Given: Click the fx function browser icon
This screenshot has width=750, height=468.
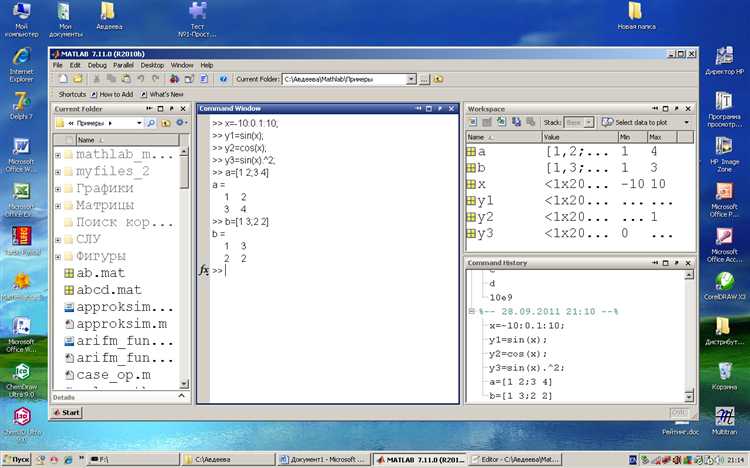Looking at the screenshot, I should tap(204, 270).
